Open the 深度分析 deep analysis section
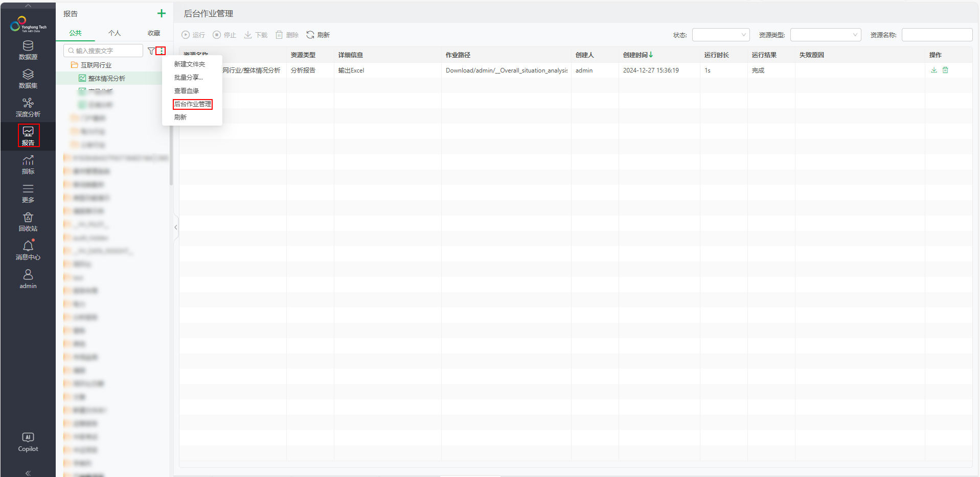980x477 pixels. pos(28,107)
